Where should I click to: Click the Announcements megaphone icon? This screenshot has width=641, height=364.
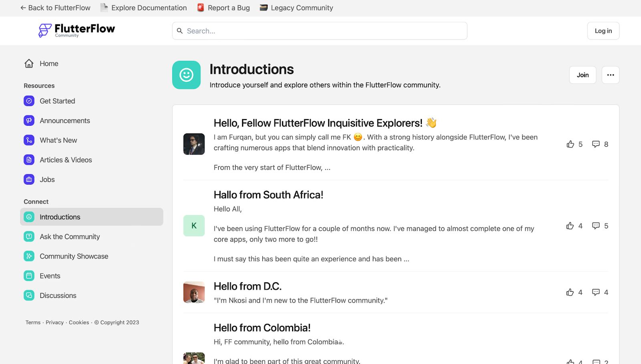click(x=29, y=121)
